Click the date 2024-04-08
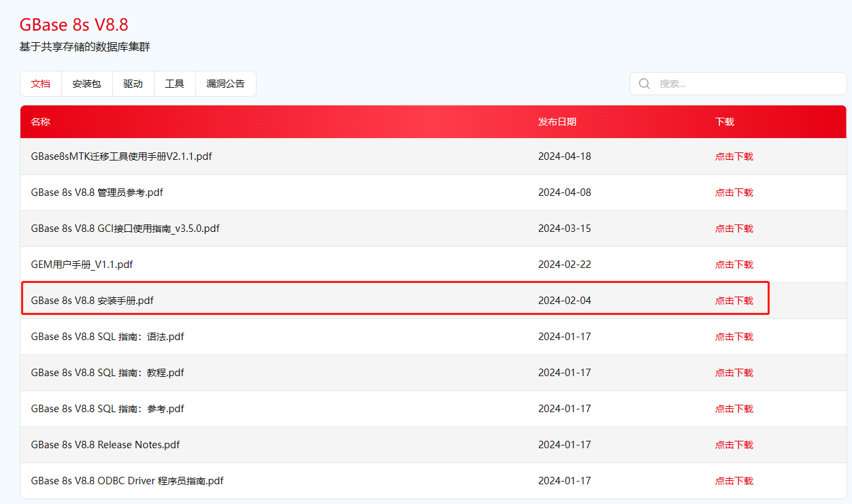The image size is (852, 504). point(565,192)
